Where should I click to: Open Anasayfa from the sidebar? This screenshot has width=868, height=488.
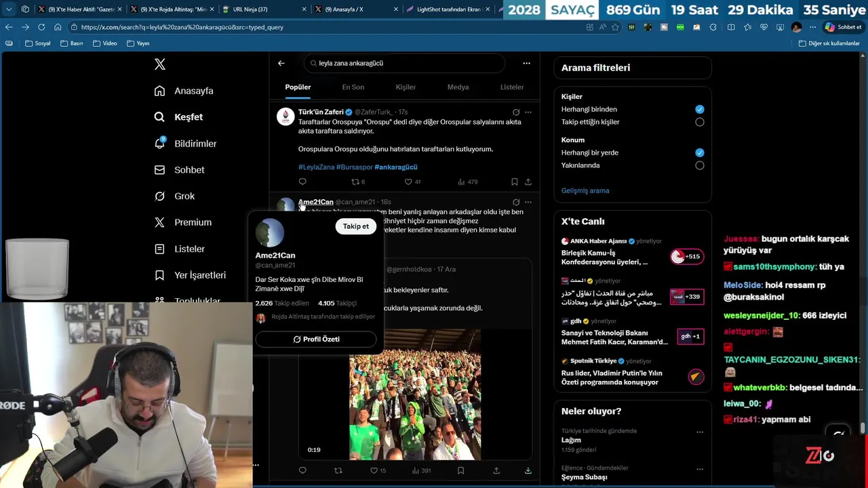click(x=184, y=91)
